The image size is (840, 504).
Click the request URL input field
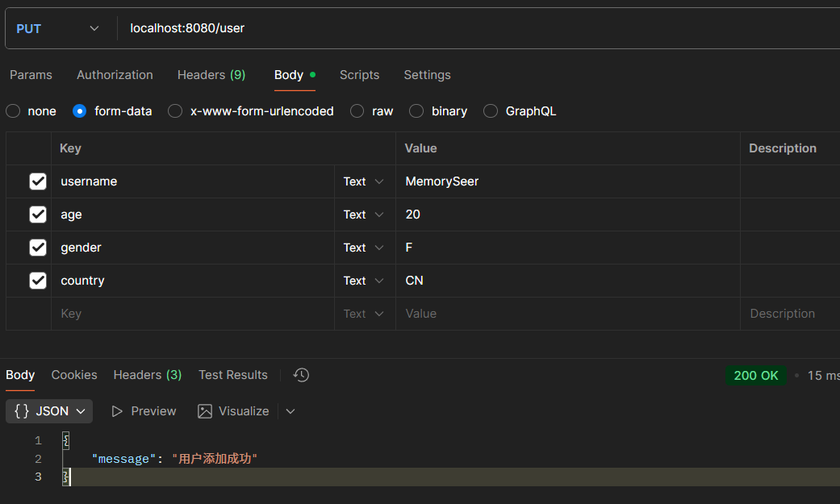(x=476, y=28)
